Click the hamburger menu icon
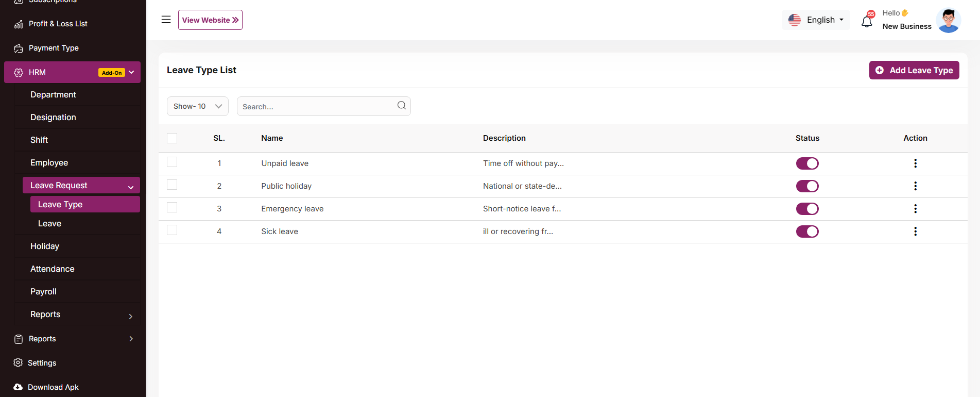The width and height of the screenshot is (980, 397). coord(166,20)
